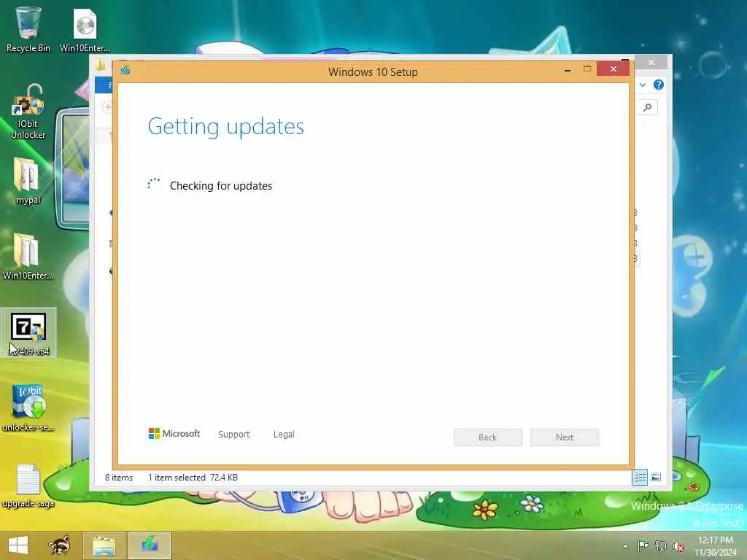Open the mypal zipped folder icon
This screenshot has width=747, height=560.
[27, 181]
